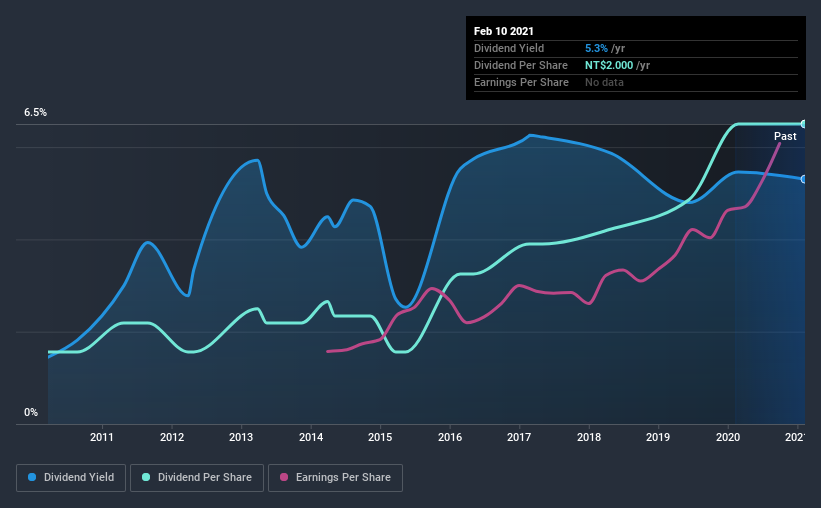Select the 2012 x-axis label

click(x=172, y=437)
